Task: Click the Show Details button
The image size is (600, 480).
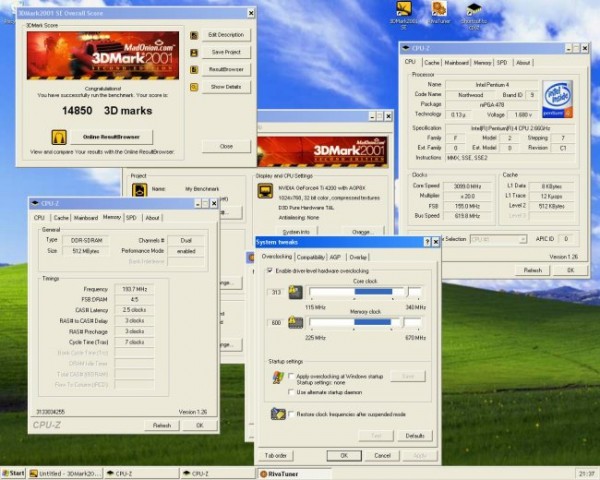Action: pos(226,87)
